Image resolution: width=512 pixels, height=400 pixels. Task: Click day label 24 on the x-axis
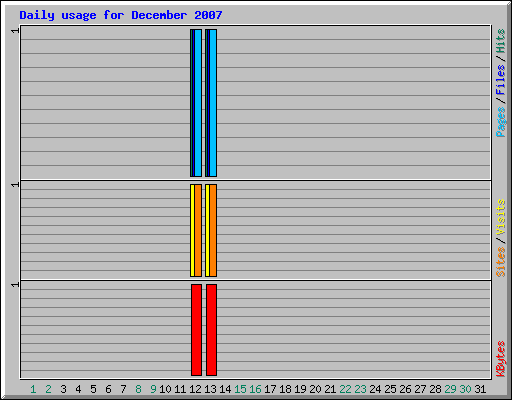375,389
